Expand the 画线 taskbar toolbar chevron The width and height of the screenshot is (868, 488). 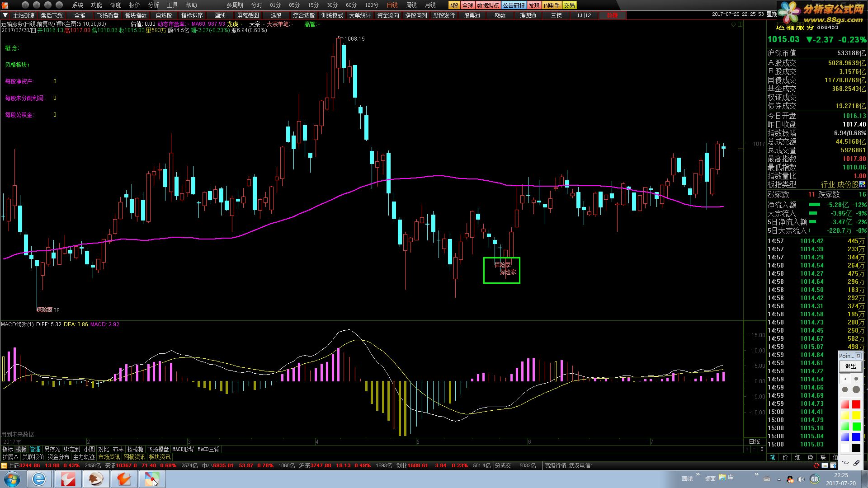tap(698, 474)
